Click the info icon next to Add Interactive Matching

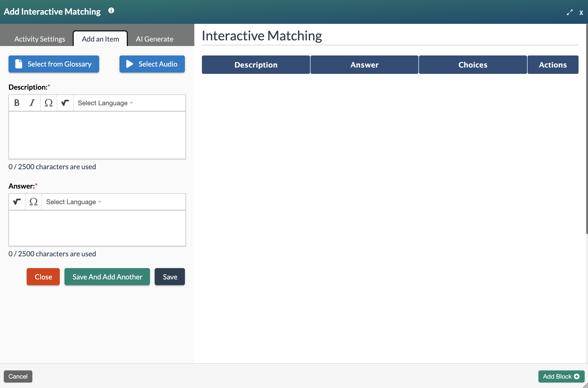111,10
